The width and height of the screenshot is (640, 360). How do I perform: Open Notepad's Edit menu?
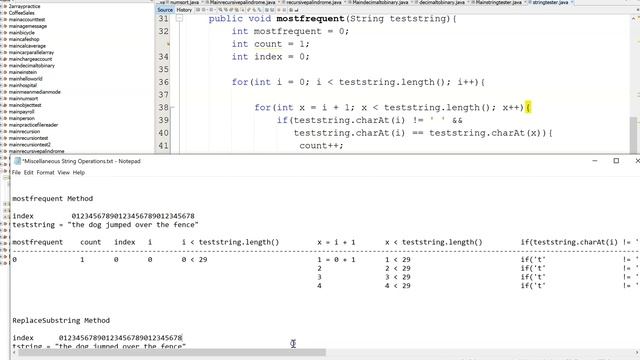click(29, 173)
